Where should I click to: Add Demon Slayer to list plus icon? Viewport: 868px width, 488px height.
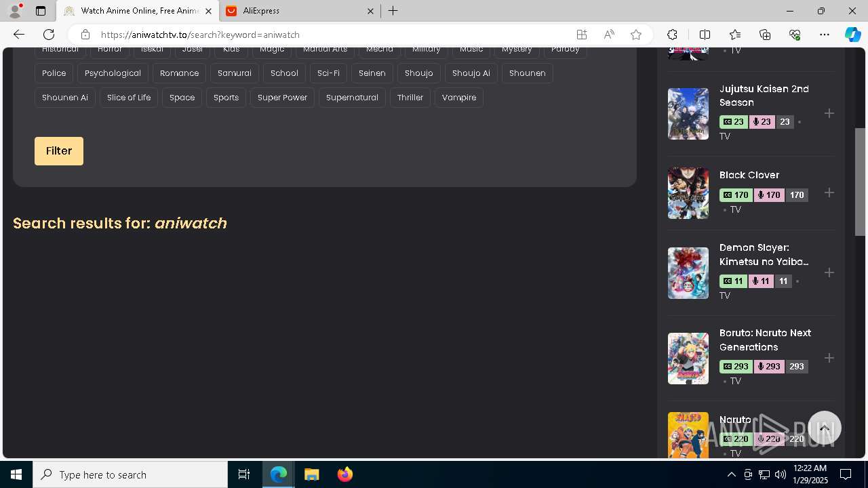pyautogui.click(x=829, y=272)
